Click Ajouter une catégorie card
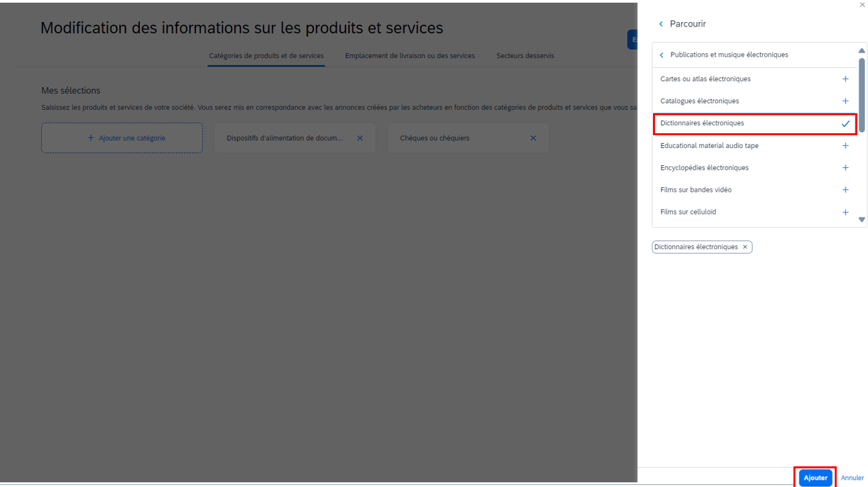This screenshot has width=868, height=487. (122, 138)
